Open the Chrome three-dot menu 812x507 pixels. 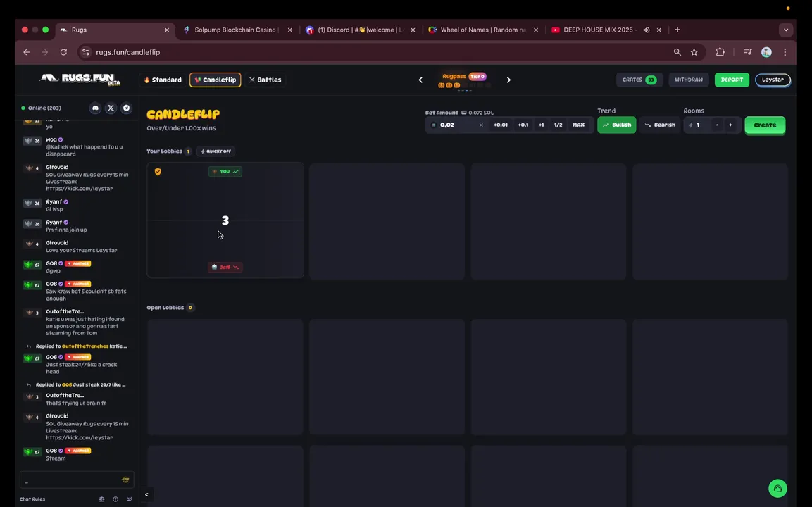coord(785,52)
